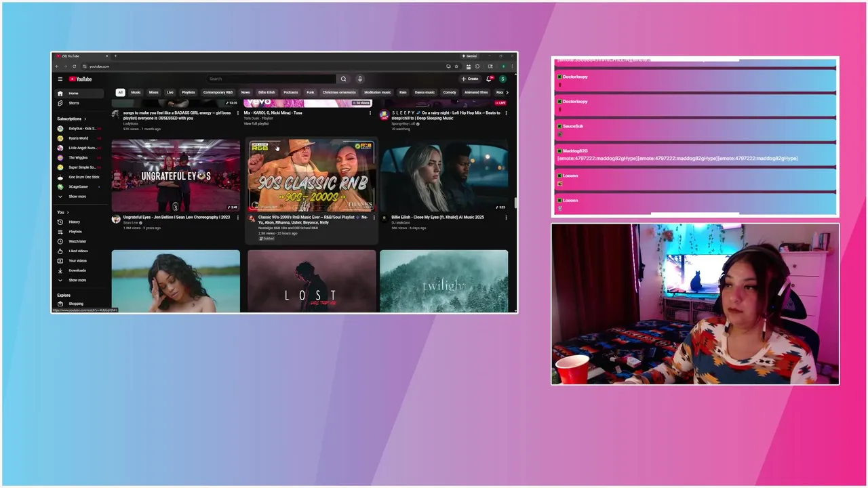Bookmark this page with star icon
Image resolution: width=868 pixels, height=488 pixels.
[456, 66]
